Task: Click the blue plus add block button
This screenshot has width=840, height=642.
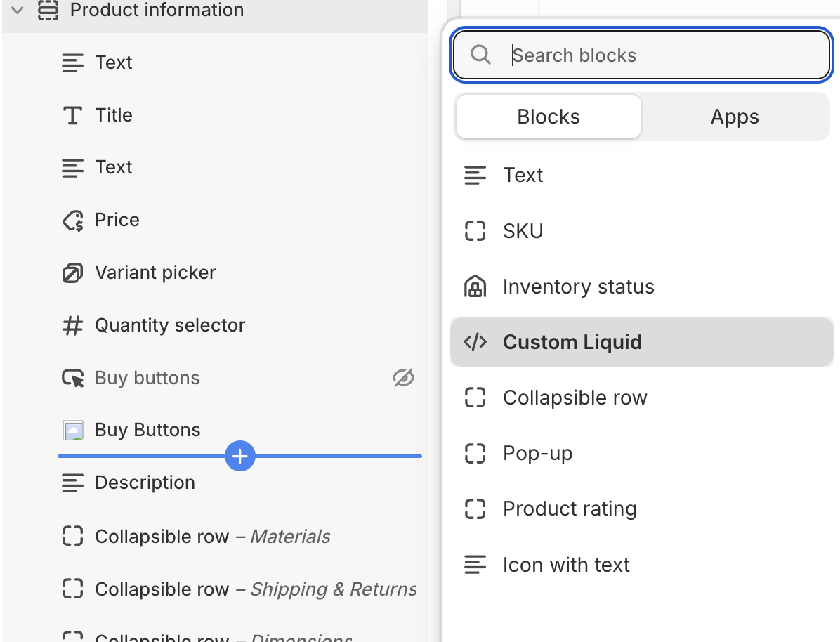Action: tap(240, 457)
